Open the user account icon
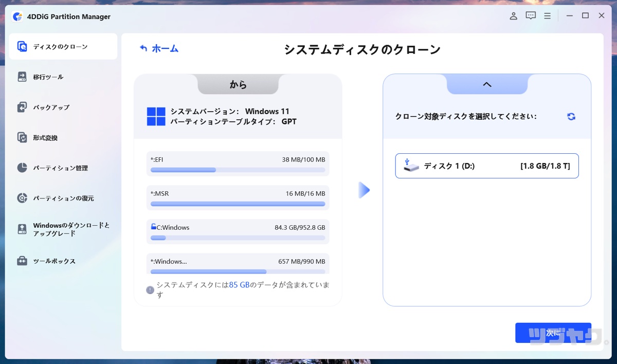 tap(513, 16)
